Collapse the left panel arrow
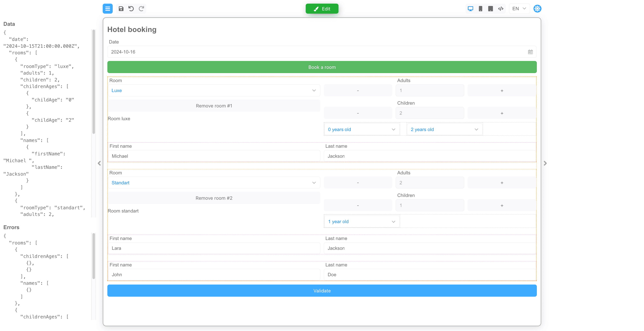The image size is (644, 331). tap(99, 163)
